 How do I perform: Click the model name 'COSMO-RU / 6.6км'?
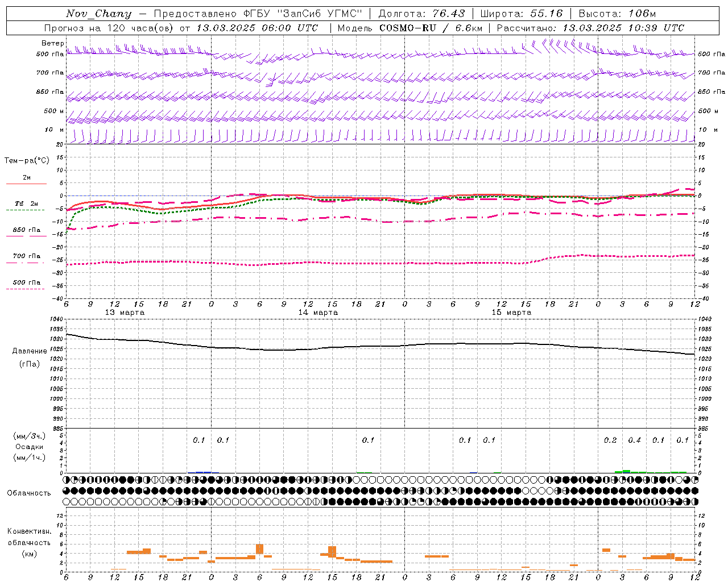[431, 28]
